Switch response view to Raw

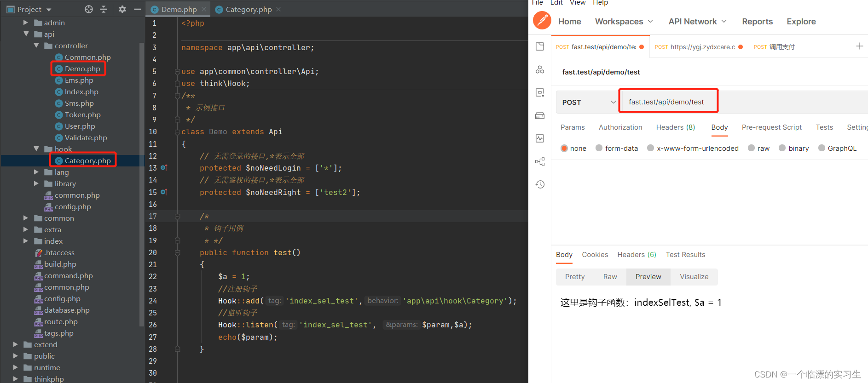point(610,277)
